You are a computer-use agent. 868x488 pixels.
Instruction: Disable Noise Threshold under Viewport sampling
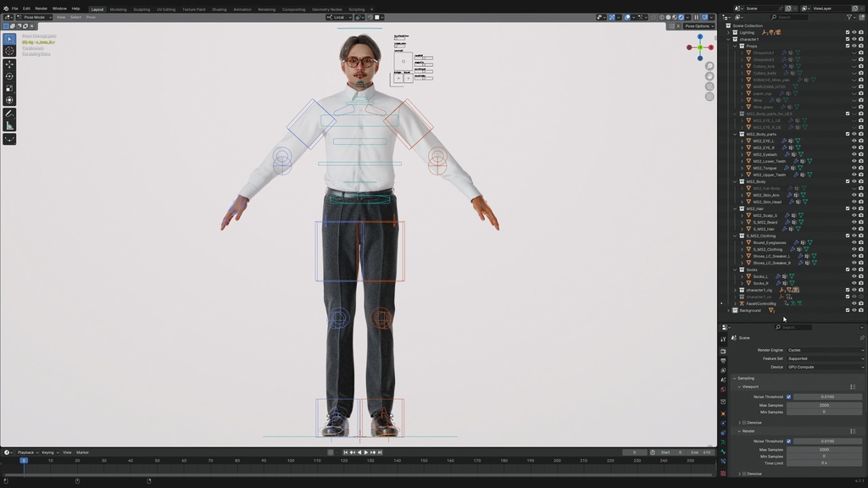tap(790, 396)
